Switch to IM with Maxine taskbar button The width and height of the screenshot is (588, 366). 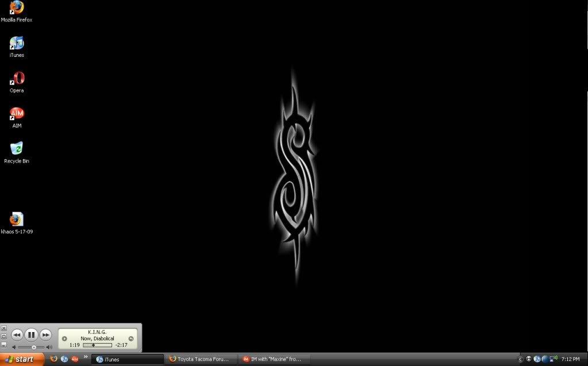[274, 359]
